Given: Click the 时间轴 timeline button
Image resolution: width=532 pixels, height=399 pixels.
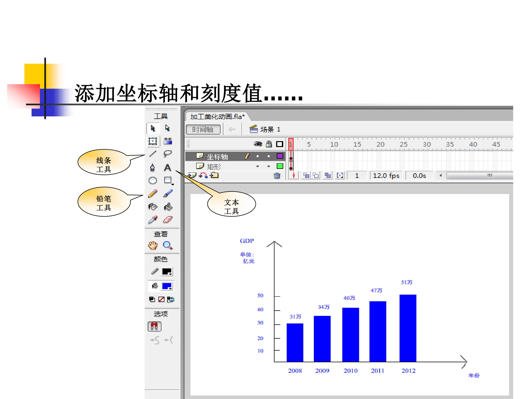Looking at the screenshot, I should pos(203,130).
